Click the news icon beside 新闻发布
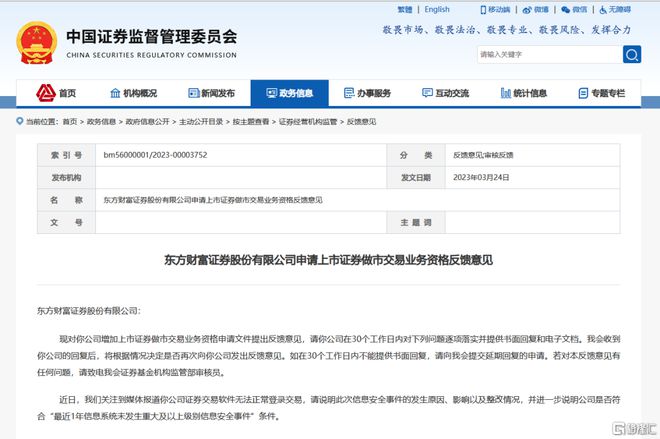660x439 pixels. 194,93
